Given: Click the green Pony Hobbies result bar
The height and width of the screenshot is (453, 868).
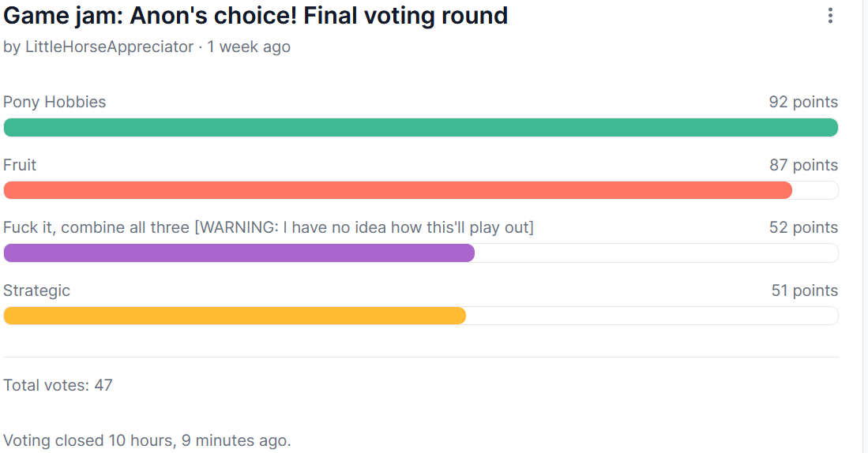Looking at the screenshot, I should click(421, 127).
